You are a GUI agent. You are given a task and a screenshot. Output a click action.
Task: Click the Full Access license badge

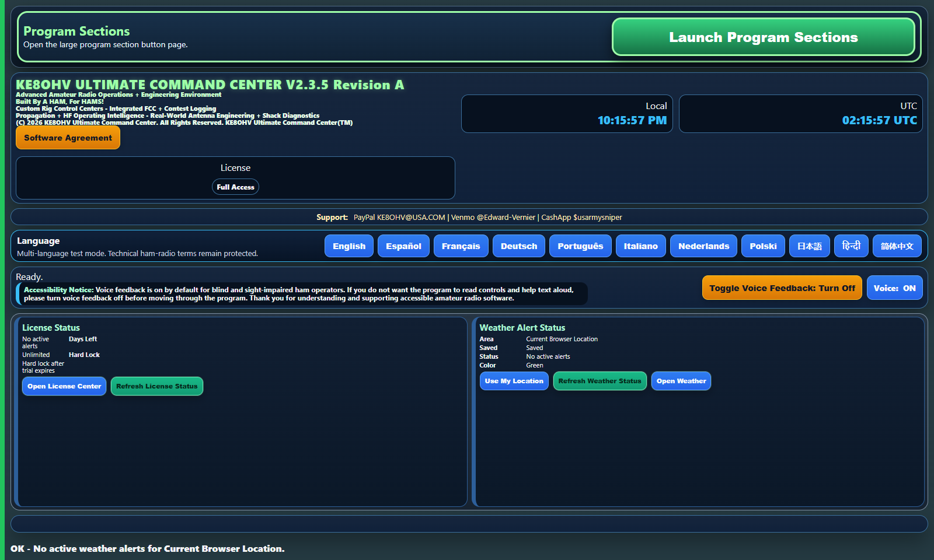point(235,187)
